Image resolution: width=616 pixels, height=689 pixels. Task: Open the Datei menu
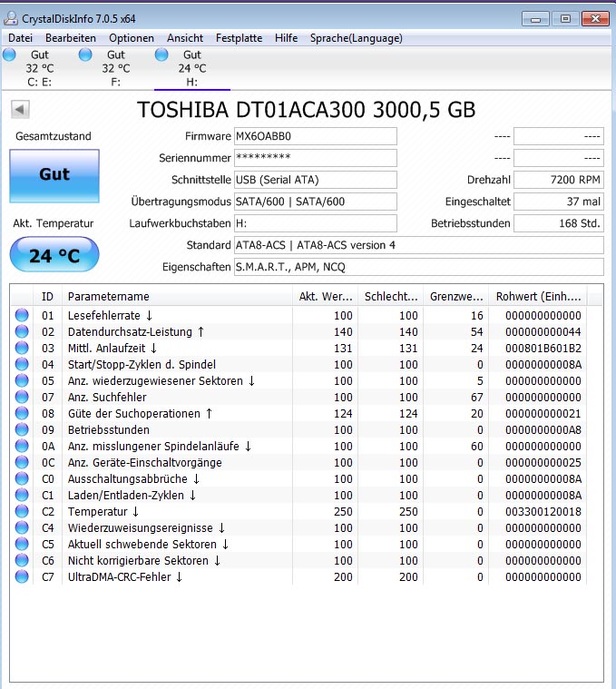[21, 38]
